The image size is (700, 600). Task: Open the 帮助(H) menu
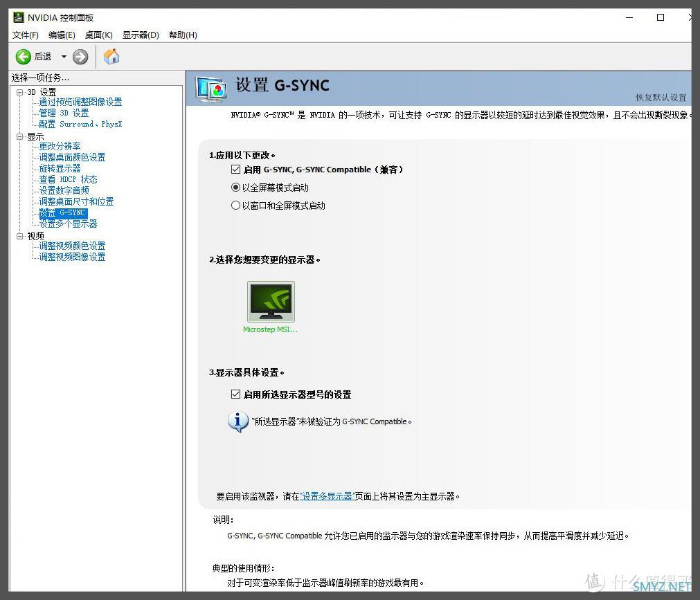click(183, 35)
